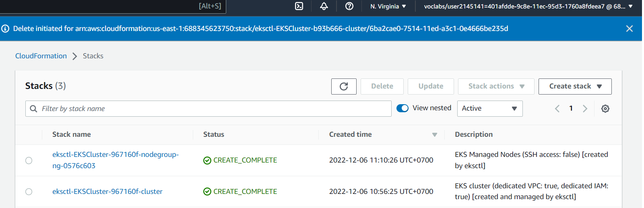644x208 pixels.
Task: Click the EKS cluster dedicated VPC description
Action: pos(531,192)
